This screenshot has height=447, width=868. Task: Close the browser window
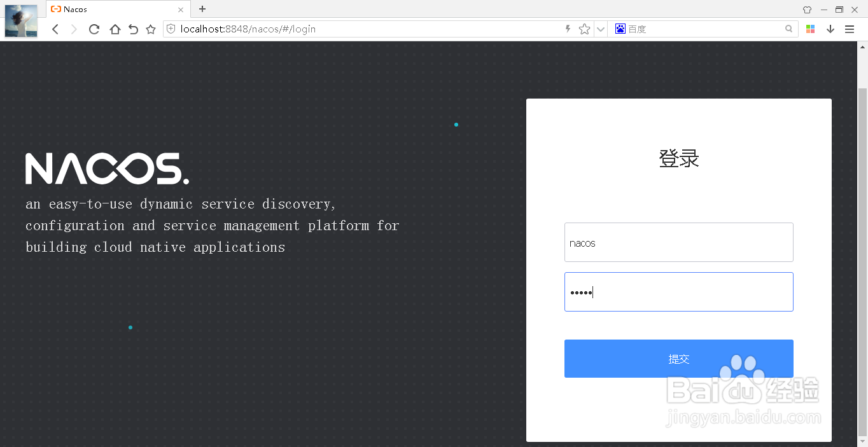coord(856,10)
